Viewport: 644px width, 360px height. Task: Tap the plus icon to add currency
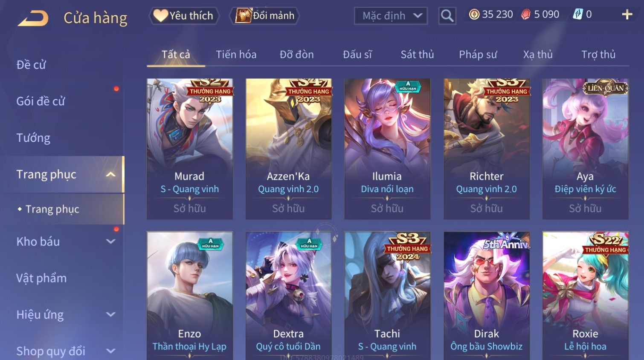pyautogui.click(x=627, y=15)
